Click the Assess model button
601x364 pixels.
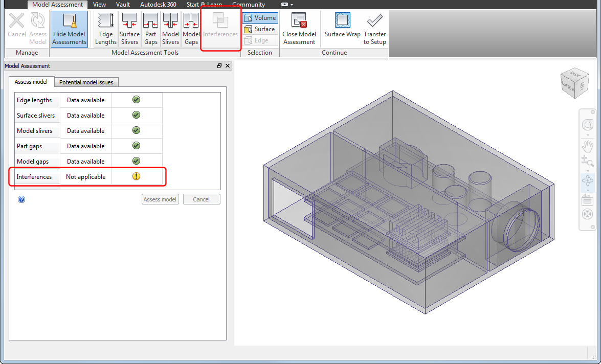pyautogui.click(x=160, y=199)
